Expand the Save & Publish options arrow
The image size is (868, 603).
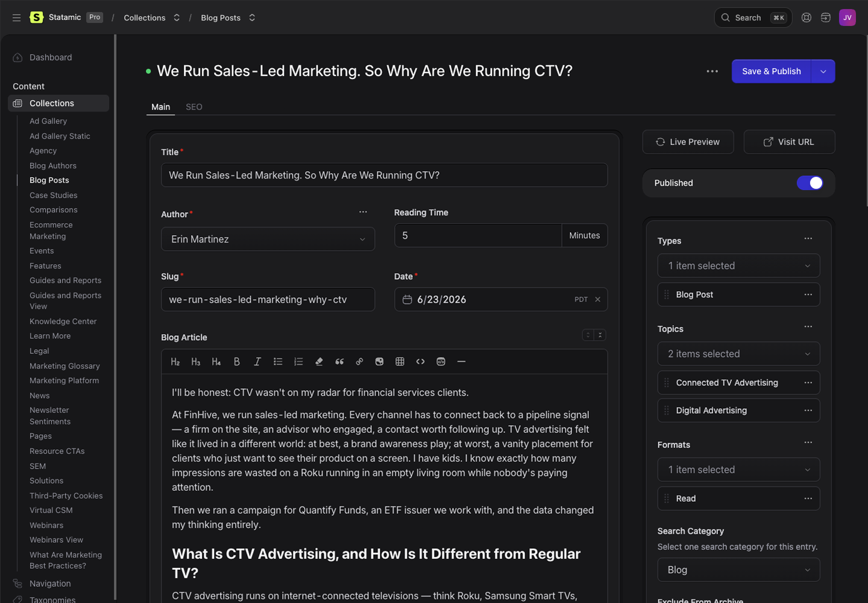[x=823, y=71]
